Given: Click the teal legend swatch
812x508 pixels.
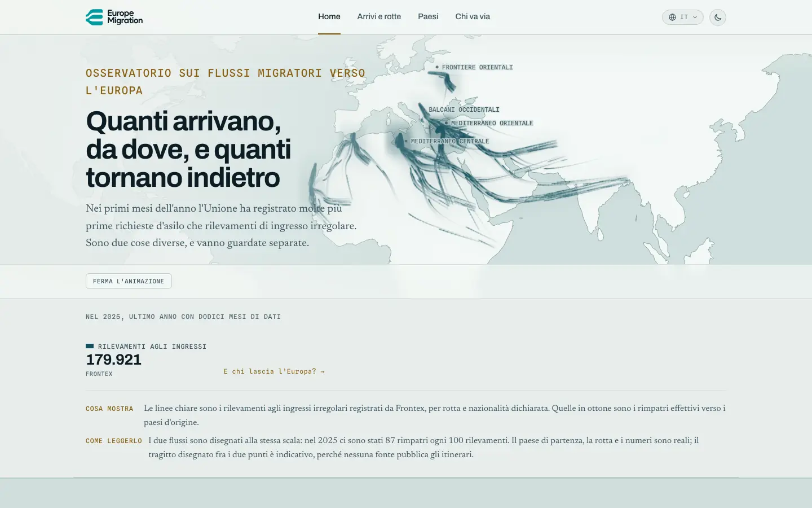Looking at the screenshot, I should pos(90,346).
